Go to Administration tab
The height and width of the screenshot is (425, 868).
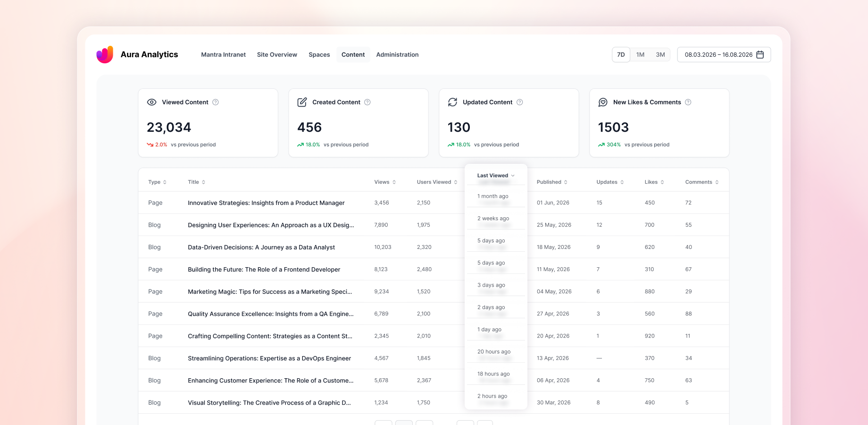tap(397, 55)
